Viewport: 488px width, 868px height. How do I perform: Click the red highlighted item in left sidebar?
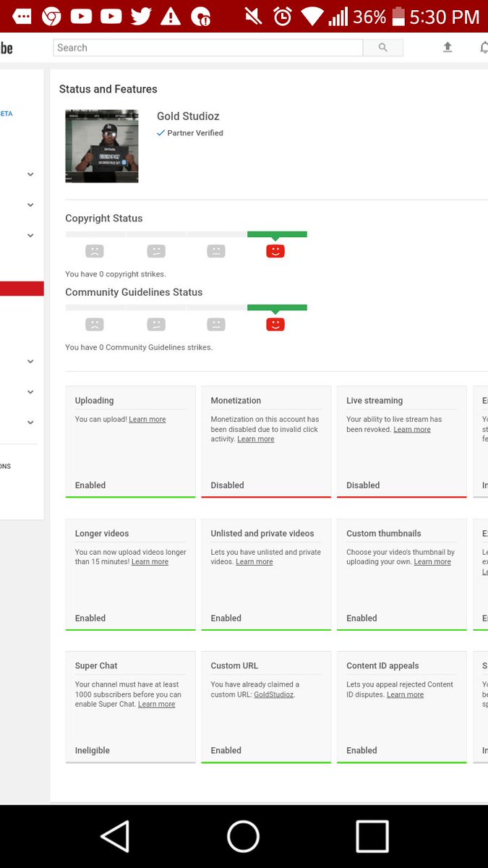click(22, 289)
